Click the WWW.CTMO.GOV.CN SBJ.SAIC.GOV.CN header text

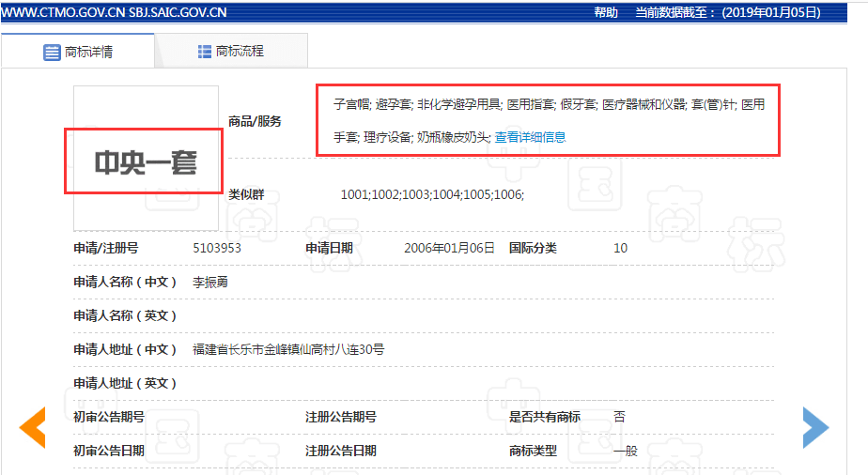coord(114,12)
